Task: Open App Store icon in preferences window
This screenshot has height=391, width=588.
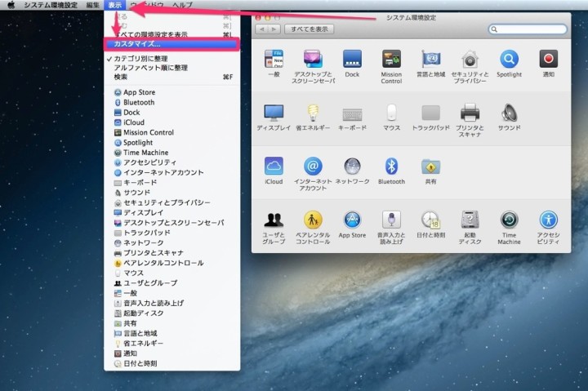Action: (x=352, y=220)
